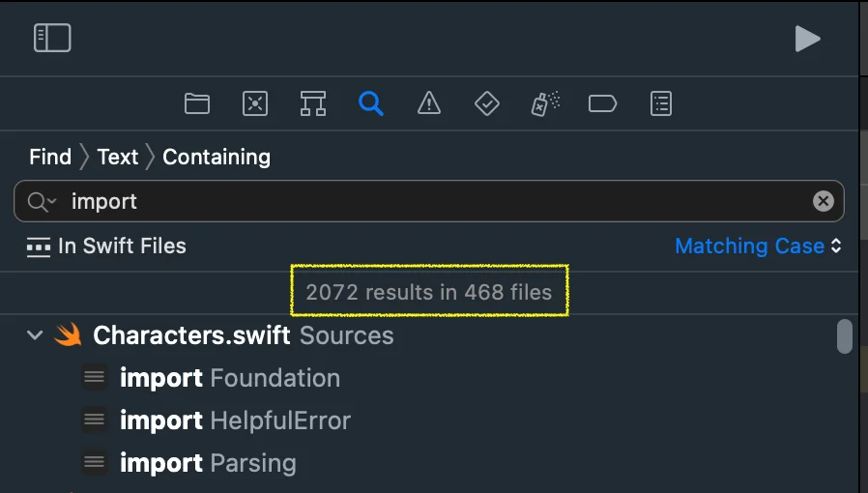The width and height of the screenshot is (868, 493).
Task: Show the Breakpoint navigator icon
Action: [x=602, y=103]
